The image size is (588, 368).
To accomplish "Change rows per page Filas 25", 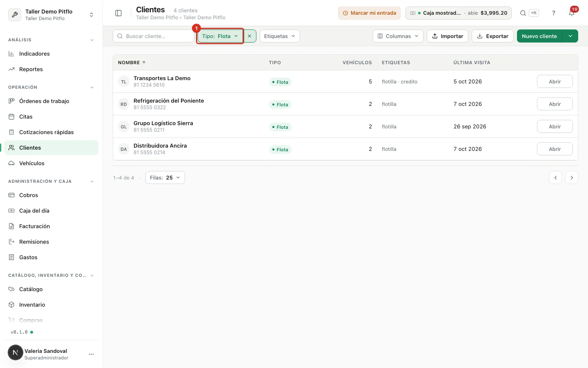I will click(x=165, y=177).
